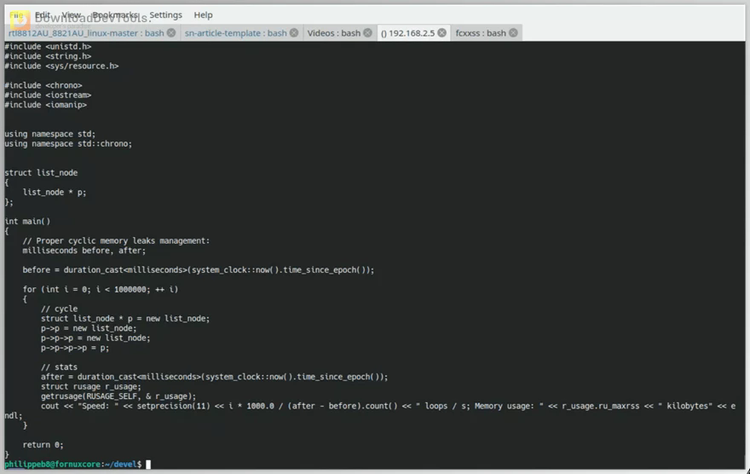This screenshot has height=474, width=750.
Task: Switch to rtl8812AU_8821AU_linux-master bash tab
Action: [86, 33]
